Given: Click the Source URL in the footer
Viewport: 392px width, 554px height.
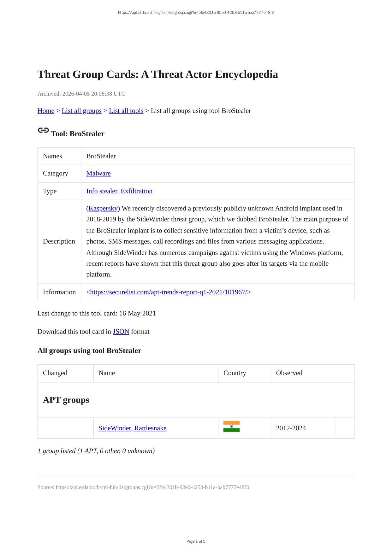Looking at the screenshot, I should [x=152, y=487].
